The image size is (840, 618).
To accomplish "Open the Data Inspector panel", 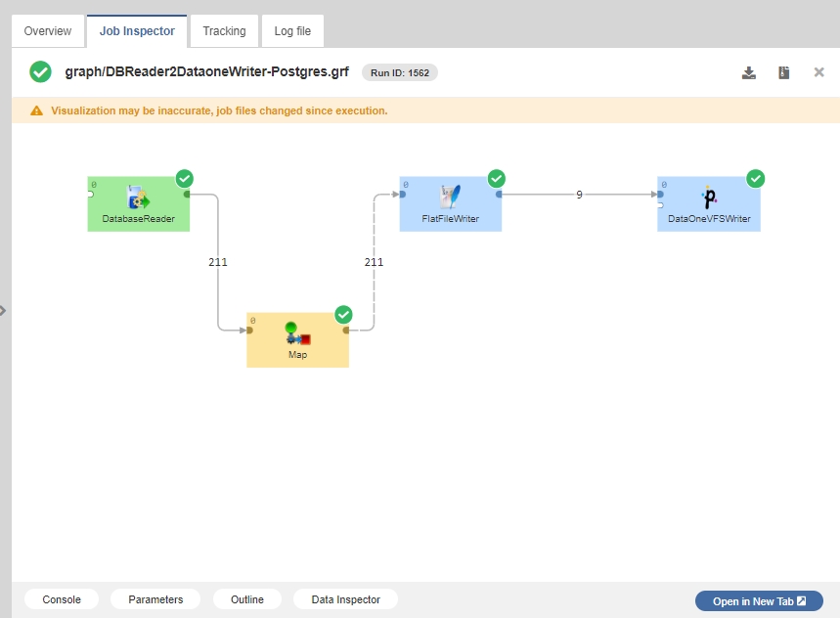I will click(345, 599).
